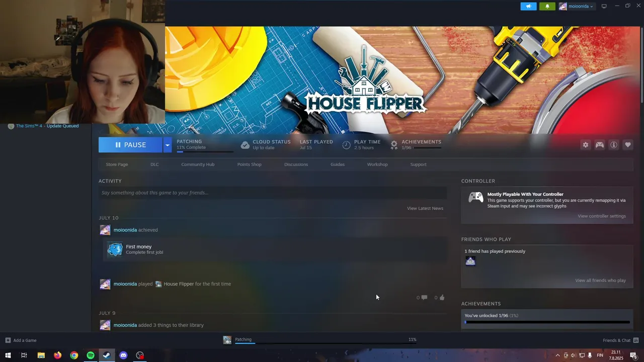Open Discord from taskbar

(x=123, y=355)
